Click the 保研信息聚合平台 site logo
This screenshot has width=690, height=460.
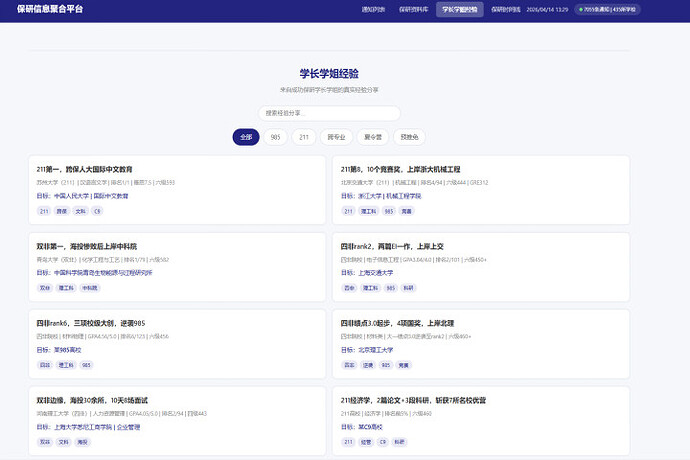tap(63, 10)
